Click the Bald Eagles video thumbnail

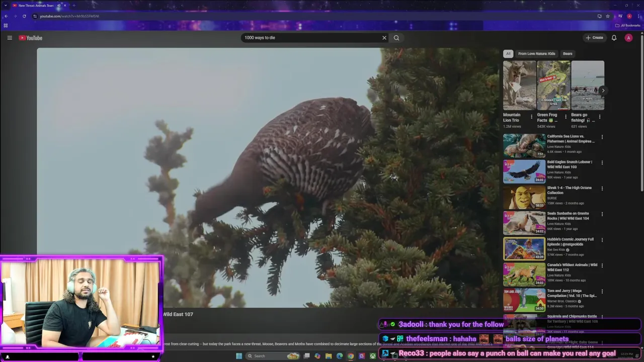click(524, 171)
